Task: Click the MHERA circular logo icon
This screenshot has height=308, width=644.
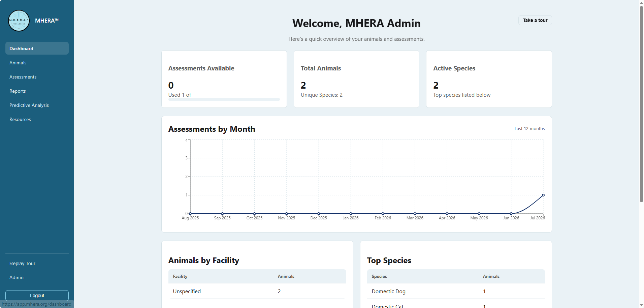Action: [19, 21]
